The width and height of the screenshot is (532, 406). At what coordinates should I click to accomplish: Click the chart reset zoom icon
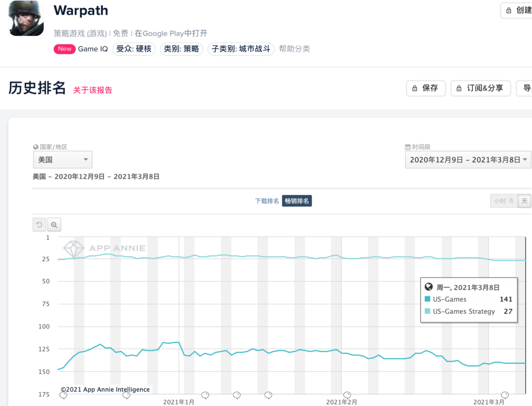point(39,225)
